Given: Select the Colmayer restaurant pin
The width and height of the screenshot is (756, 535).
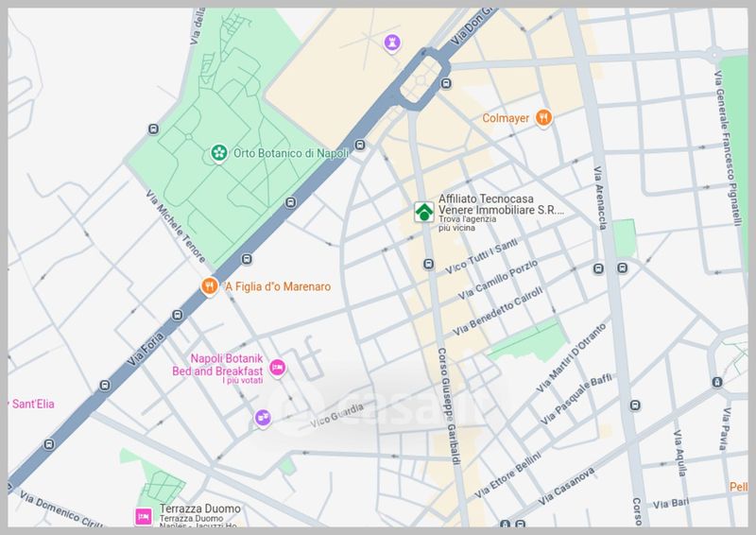Looking at the screenshot, I should click(543, 118).
